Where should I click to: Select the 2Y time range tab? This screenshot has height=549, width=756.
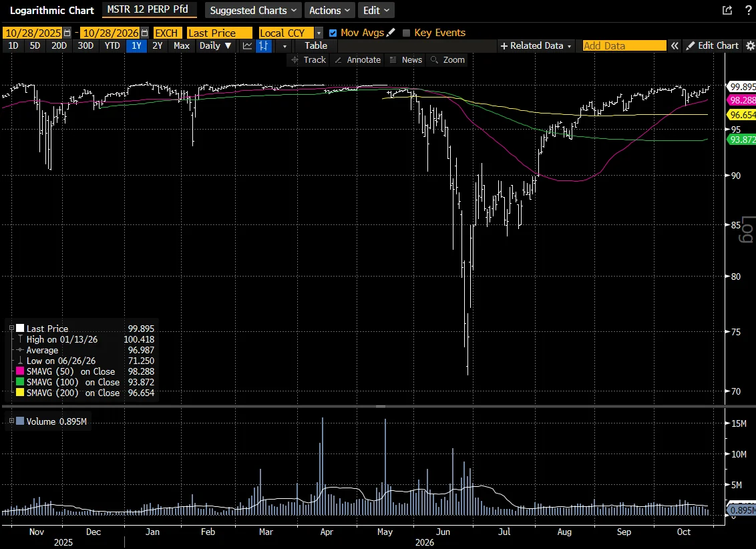[x=157, y=46]
